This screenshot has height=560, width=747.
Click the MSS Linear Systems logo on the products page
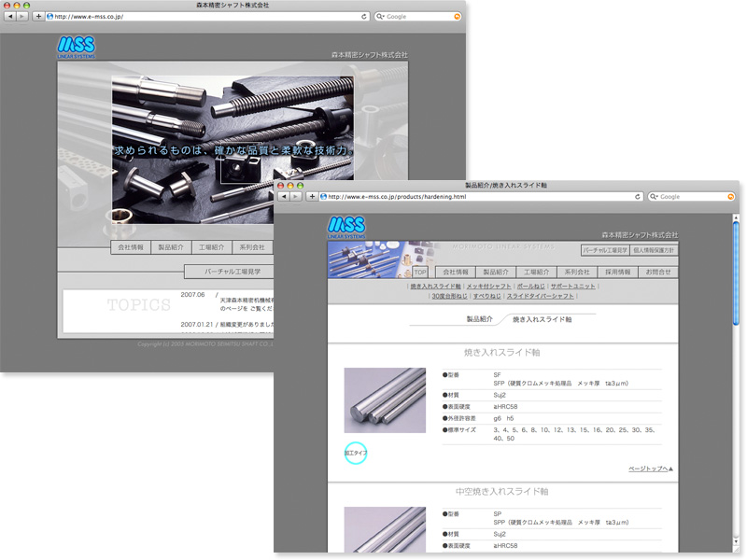pos(347,228)
